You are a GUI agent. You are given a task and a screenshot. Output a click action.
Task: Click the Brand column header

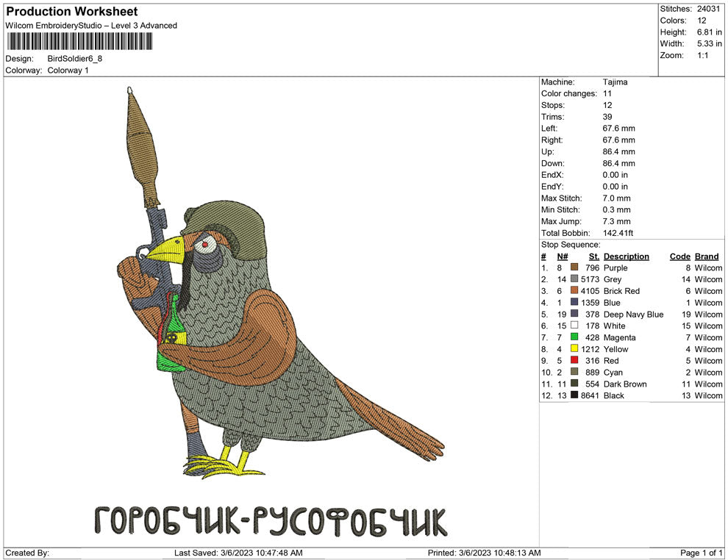coord(706,256)
